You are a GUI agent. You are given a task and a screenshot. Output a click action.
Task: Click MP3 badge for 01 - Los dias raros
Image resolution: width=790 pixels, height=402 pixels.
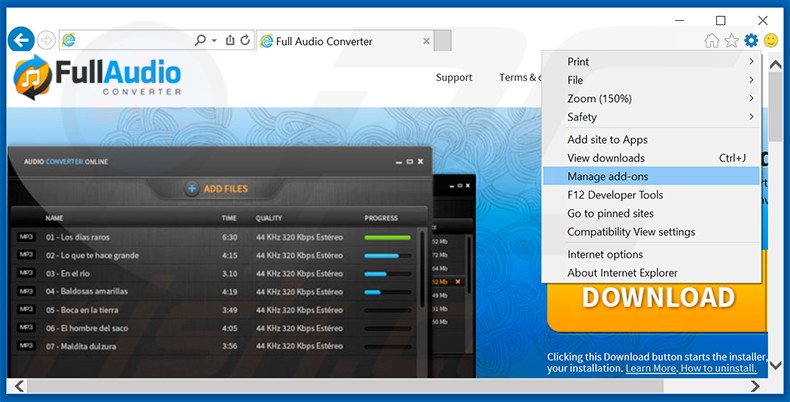[26, 237]
